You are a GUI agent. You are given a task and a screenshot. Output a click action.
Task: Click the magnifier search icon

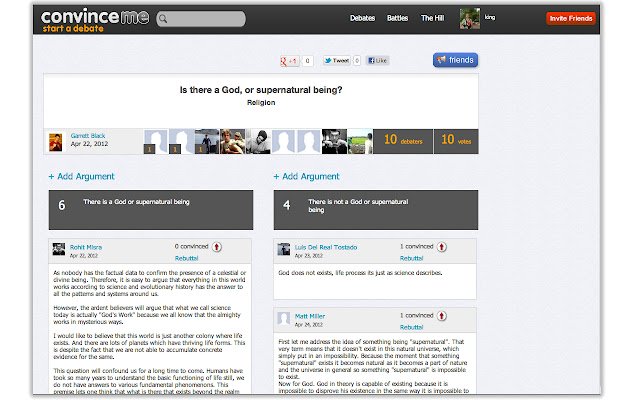tap(163, 19)
